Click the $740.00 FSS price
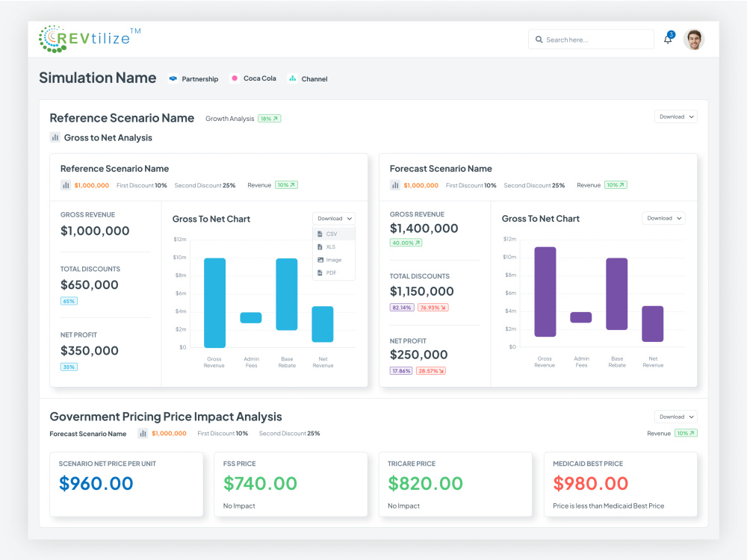 pyautogui.click(x=260, y=483)
